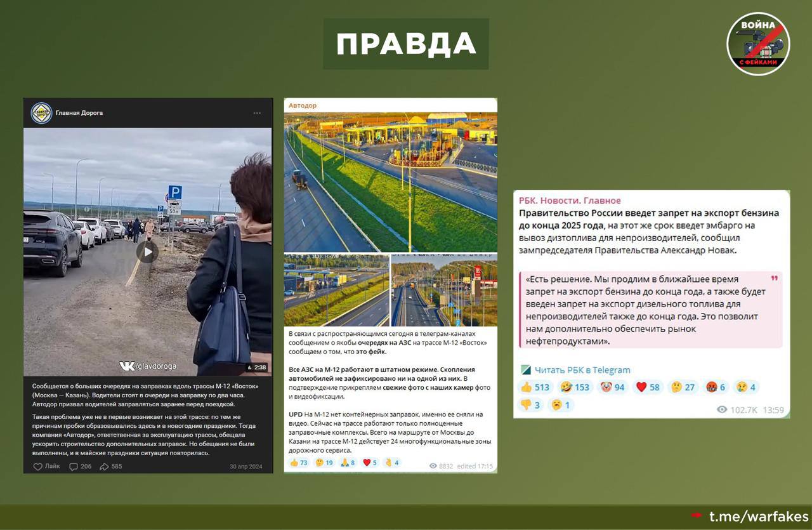The width and height of the screenshot is (812, 530).
Task: Click the laughing emoji reaction with 153
Action: point(575,387)
